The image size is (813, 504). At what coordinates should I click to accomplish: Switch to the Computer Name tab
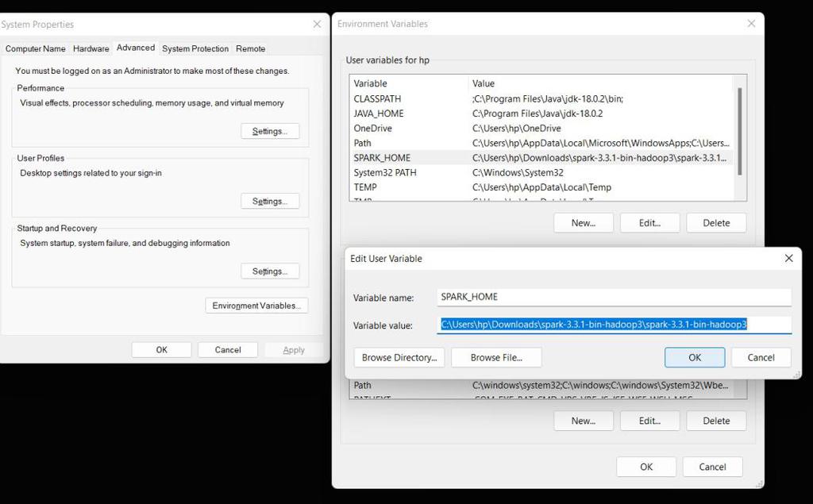tap(35, 48)
